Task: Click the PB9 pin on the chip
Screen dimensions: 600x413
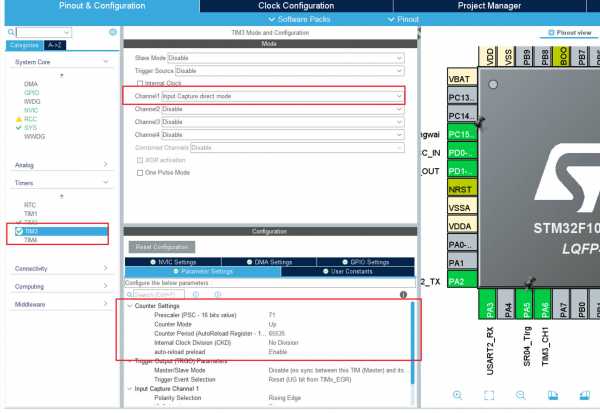Action: [x=527, y=57]
